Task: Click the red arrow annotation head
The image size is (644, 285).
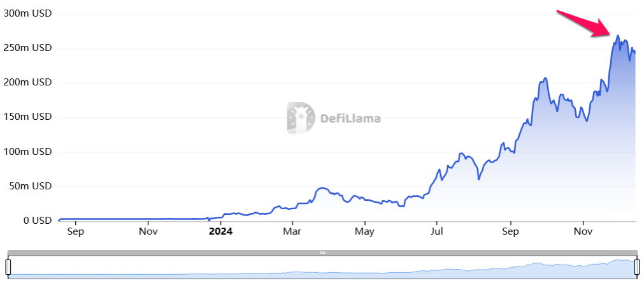Action: [x=605, y=29]
